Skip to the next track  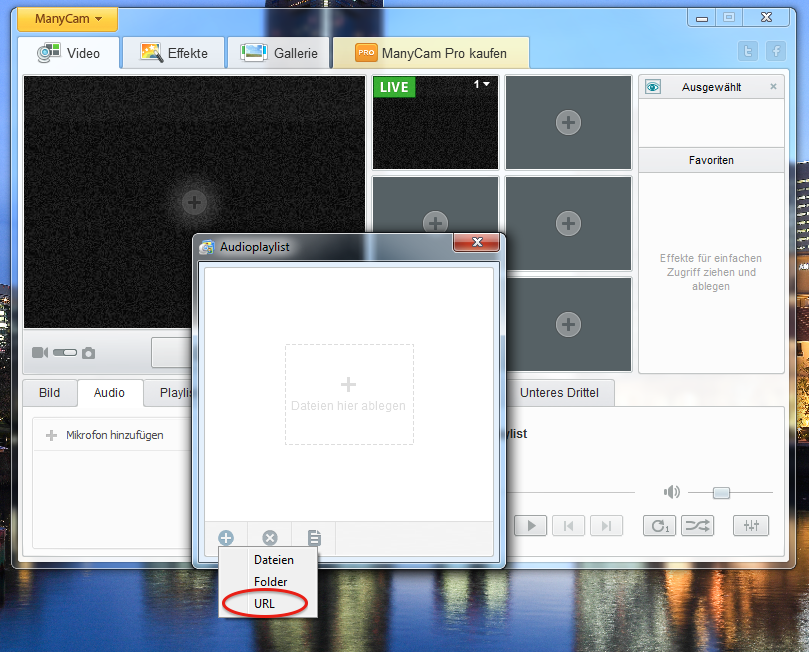607,526
